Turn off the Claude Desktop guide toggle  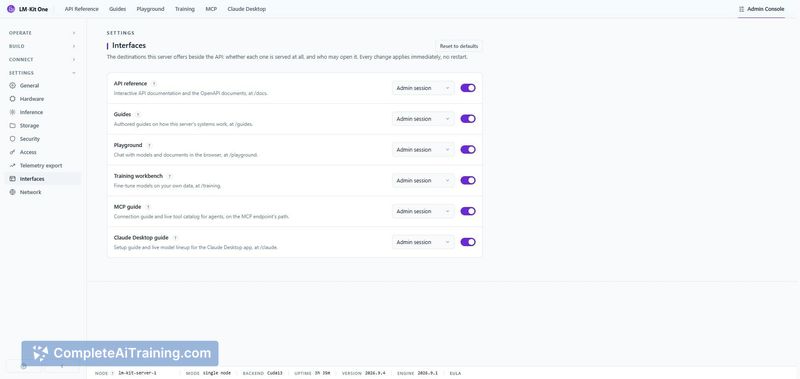click(468, 242)
